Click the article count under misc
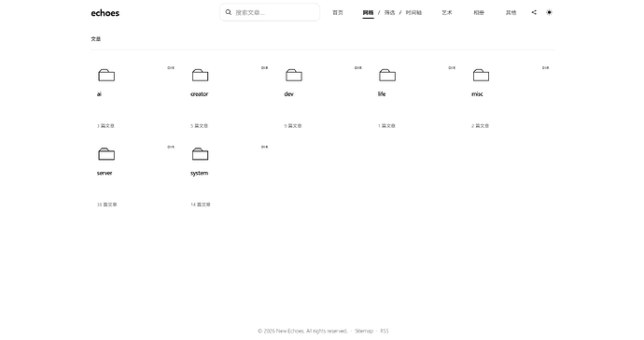The image size is (644, 340). (x=480, y=126)
